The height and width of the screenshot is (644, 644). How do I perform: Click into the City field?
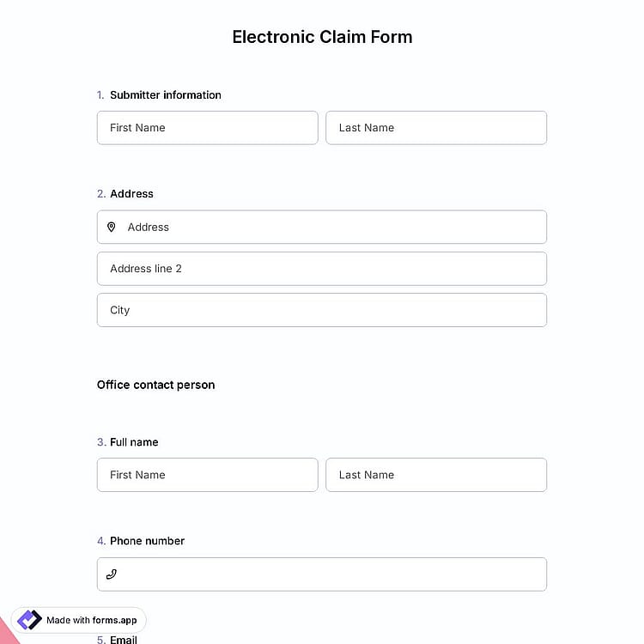(322, 310)
